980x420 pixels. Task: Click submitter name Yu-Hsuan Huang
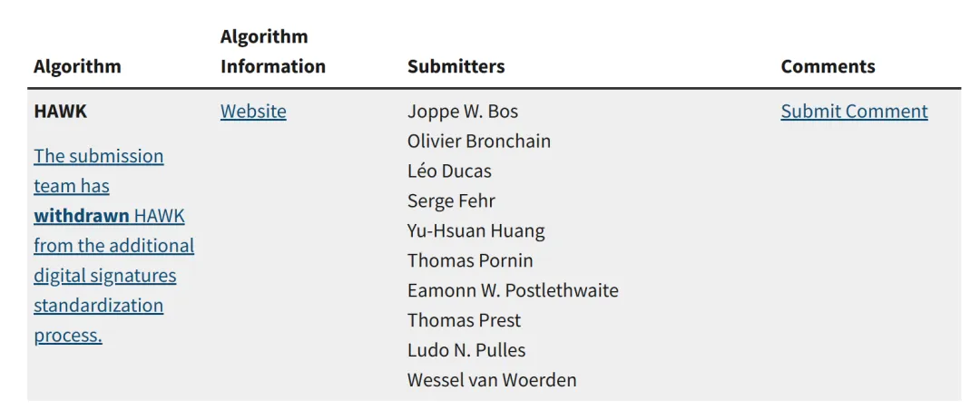click(476, 230)
